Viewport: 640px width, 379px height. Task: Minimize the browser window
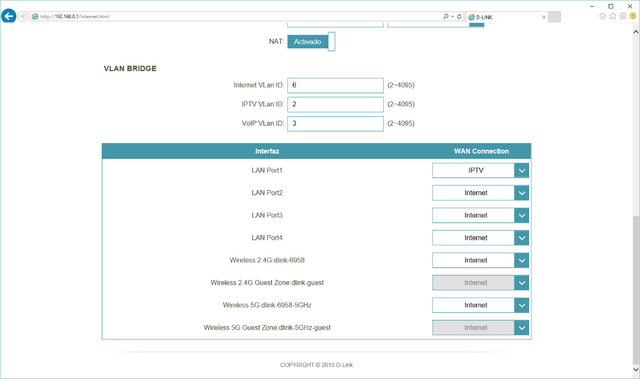592,6
